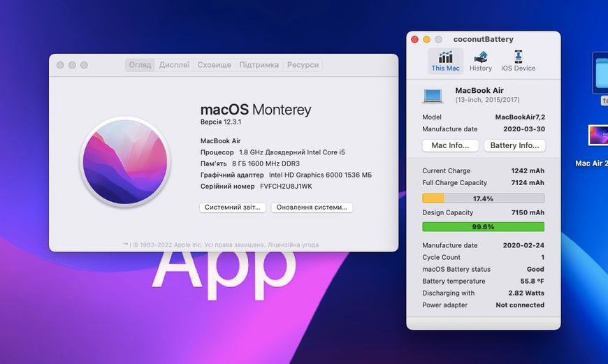The height and width of the screenshot is (364, 608).
Task: Open the Ліцензійна угода link
Action: tap(293, 245)
